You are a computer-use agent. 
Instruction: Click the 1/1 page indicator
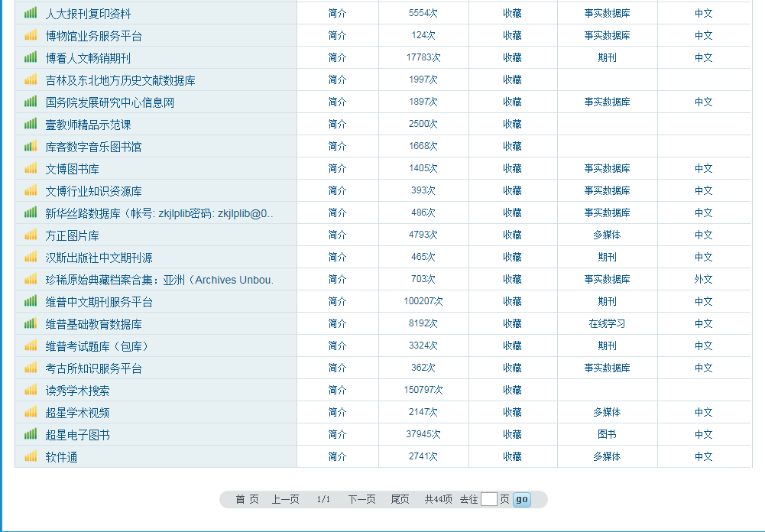tap(323, 499)
